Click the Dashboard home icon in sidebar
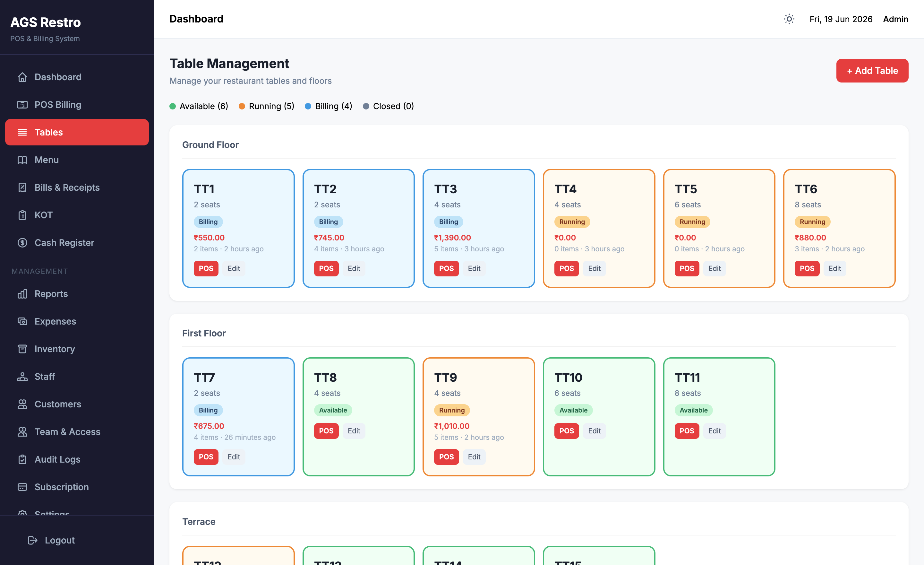The image size is (924, 565). pyautogui.click(x=22, y=77)
